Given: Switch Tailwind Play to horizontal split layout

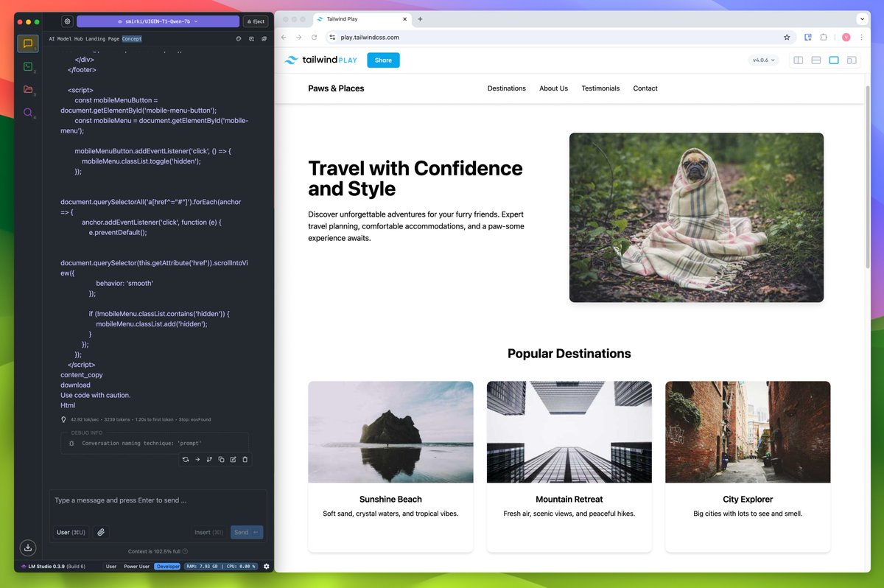Looking at the screenshot, I should coord(816,60).
